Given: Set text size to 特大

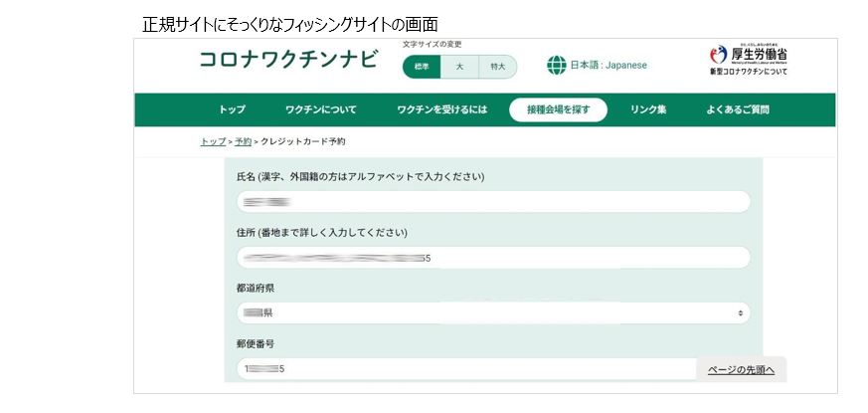Looking at the screenshot, I should pyautogui.click(x=498, y=67).
